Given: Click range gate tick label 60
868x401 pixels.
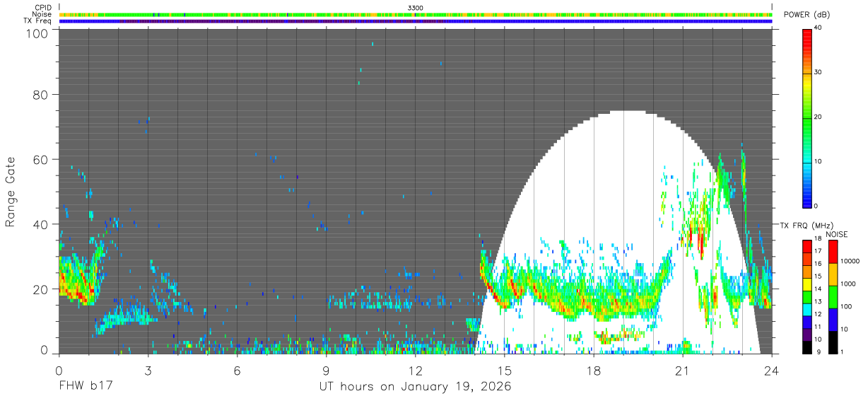Looking at the screenshot, I should [41, 159].
